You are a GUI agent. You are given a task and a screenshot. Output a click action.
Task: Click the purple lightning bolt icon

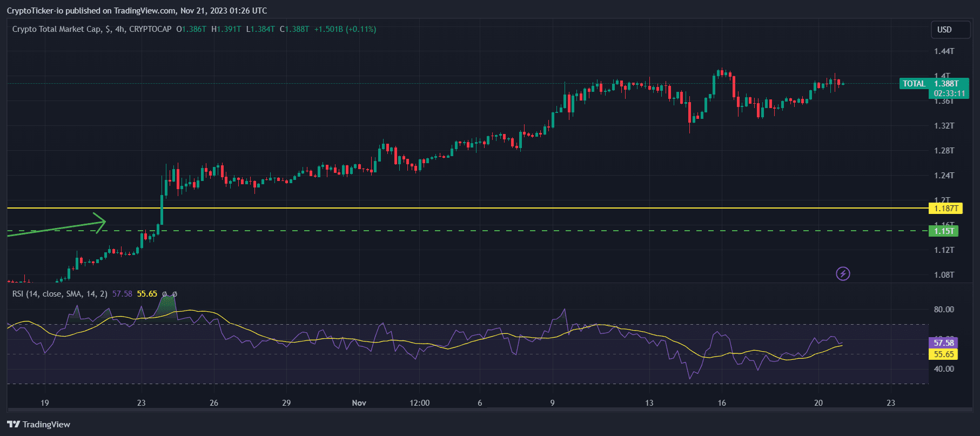point(843,274)
